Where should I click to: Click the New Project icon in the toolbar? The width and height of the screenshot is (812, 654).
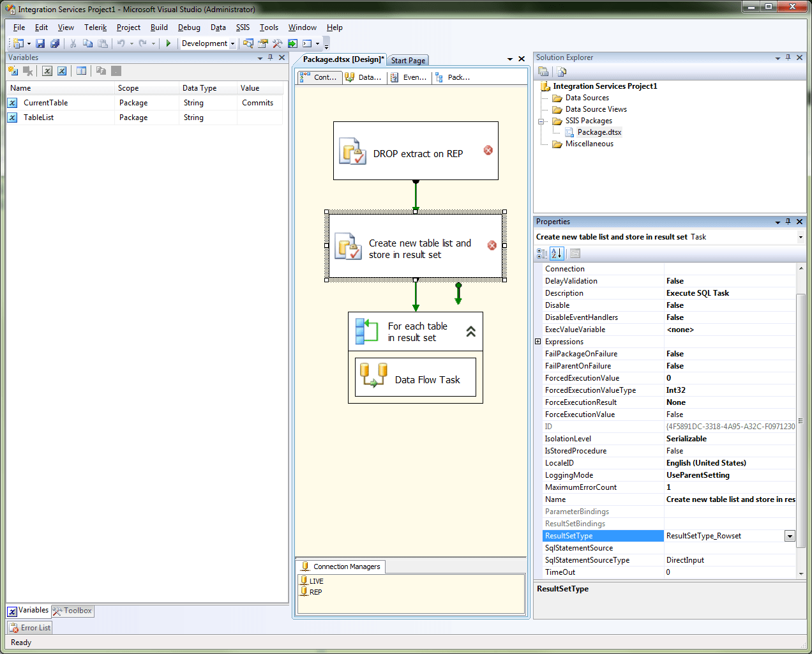(x=18, y=43)
